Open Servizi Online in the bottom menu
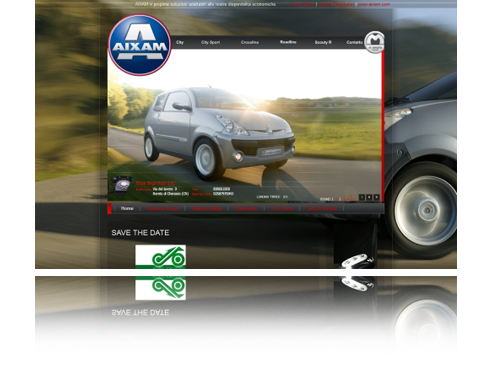The image size is (487, 376). 322,208
